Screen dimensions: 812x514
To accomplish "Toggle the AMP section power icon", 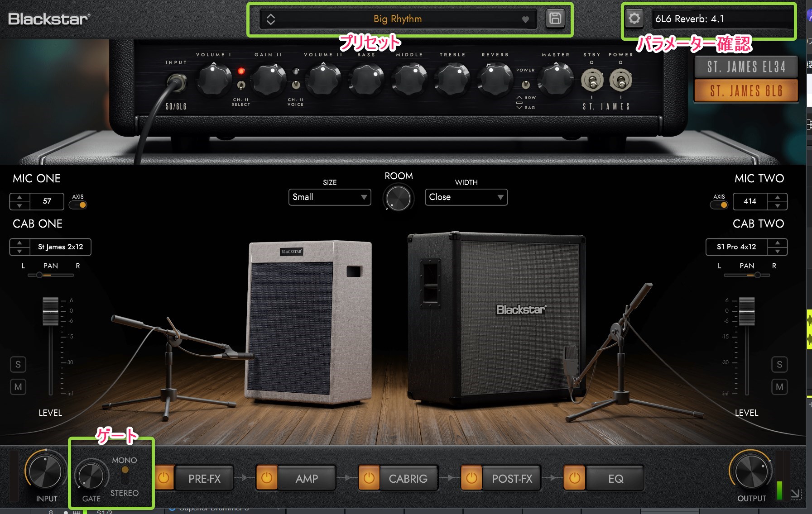I will (x=267, y=478).
